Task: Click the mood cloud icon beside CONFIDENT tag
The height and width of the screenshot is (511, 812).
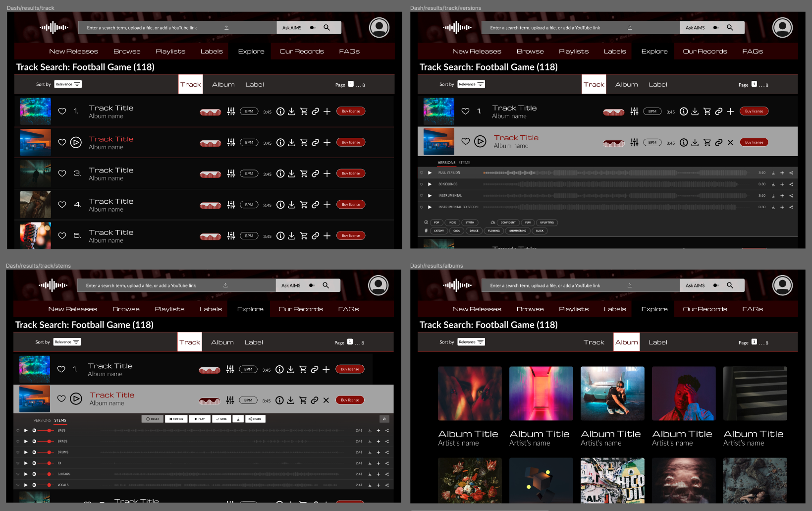Action: [x=493, y=223]
